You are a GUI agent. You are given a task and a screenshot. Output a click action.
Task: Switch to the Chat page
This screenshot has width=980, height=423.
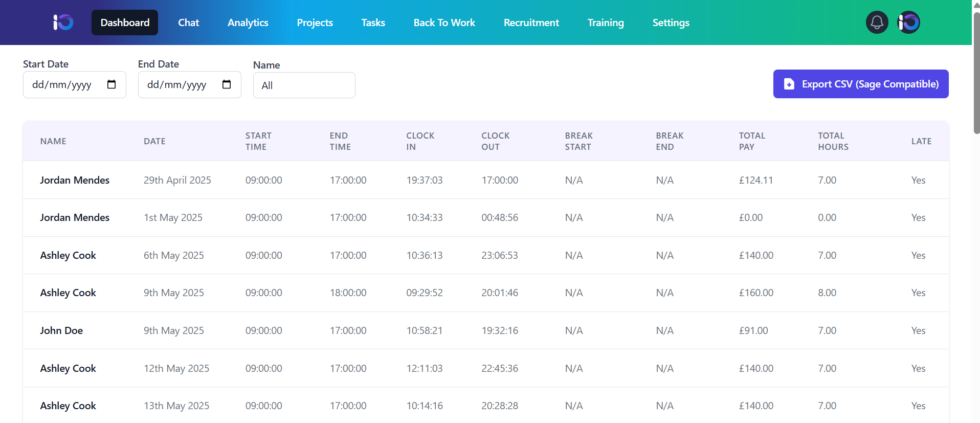[x=188, y=23]
